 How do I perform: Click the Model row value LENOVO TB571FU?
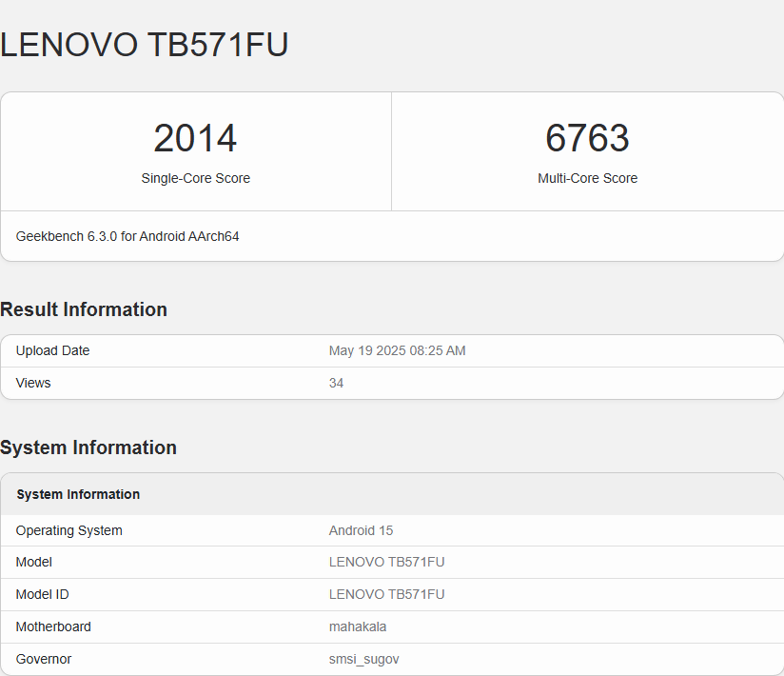[x=386, y=562]
